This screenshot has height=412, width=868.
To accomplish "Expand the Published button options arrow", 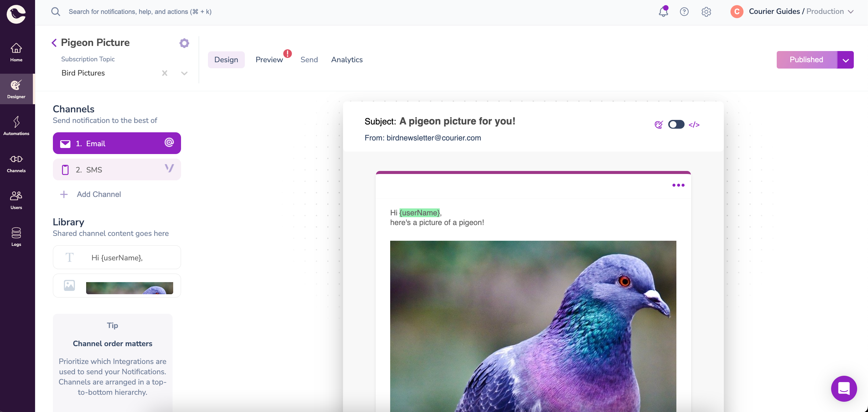I will tap(845, 60).
